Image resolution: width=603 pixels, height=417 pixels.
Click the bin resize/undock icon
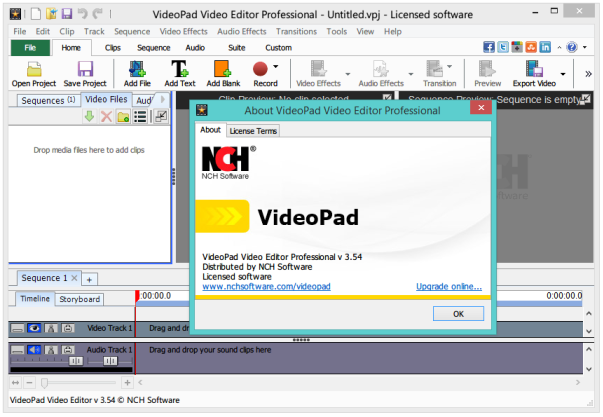pyautogui.click(x=161, y=116)
